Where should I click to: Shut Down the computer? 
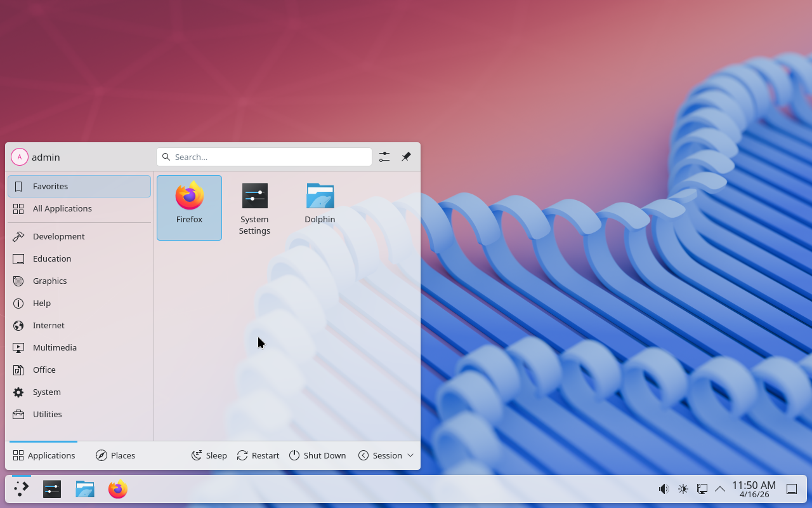318,455
